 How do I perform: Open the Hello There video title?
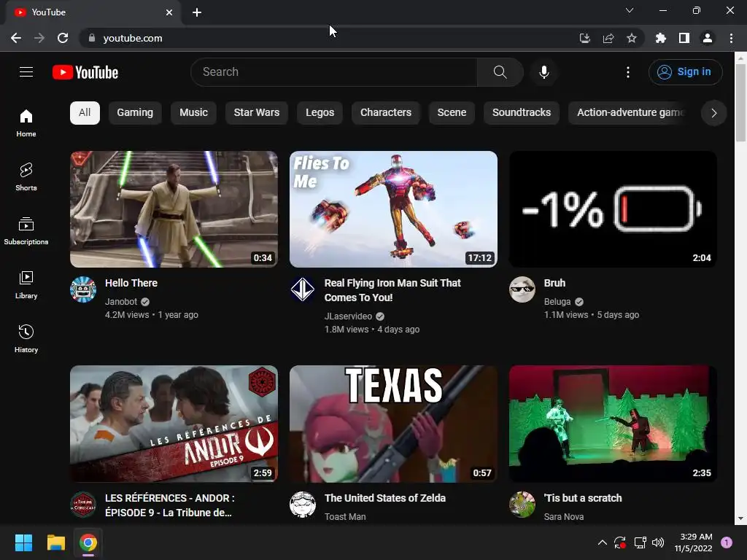pos(131,283)
